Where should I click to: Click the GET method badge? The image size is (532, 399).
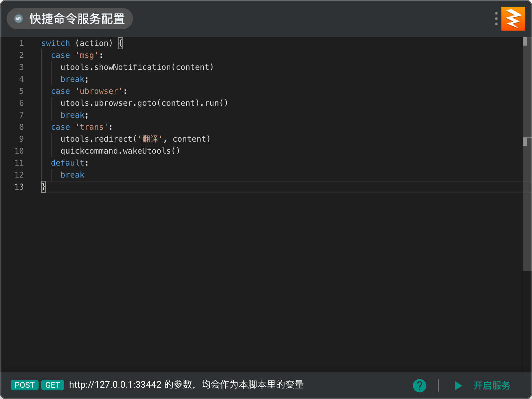53,385
